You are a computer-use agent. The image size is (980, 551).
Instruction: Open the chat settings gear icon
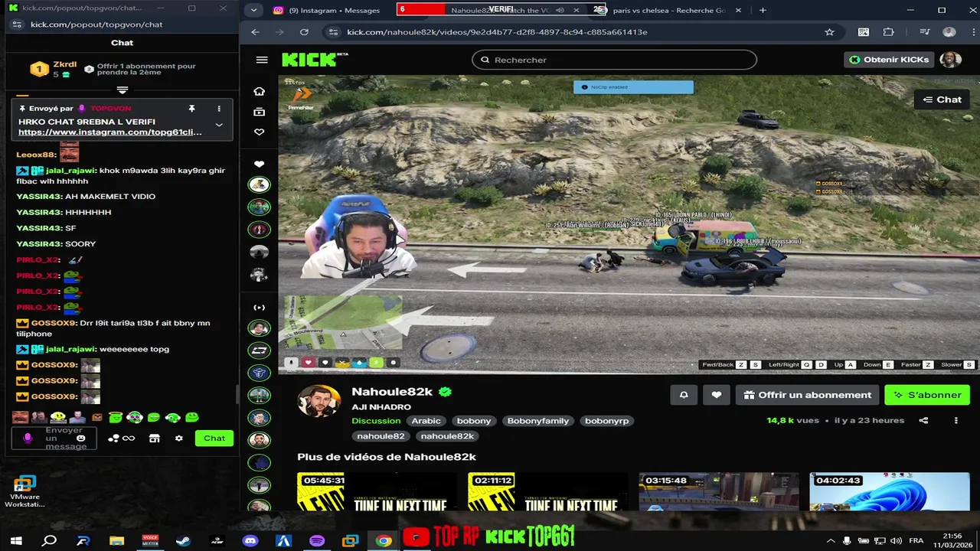(x=178, y=439)
